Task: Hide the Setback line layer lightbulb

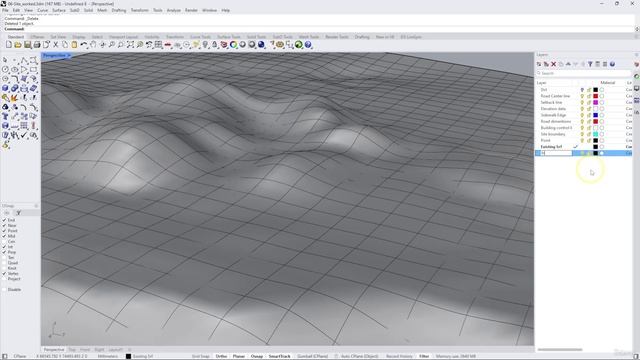Action: (582, 102)
